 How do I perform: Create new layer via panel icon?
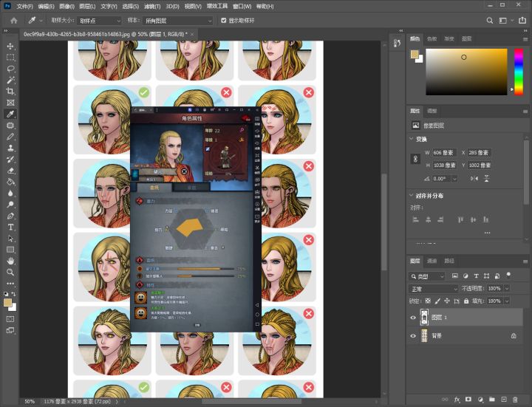pos(504,400)
